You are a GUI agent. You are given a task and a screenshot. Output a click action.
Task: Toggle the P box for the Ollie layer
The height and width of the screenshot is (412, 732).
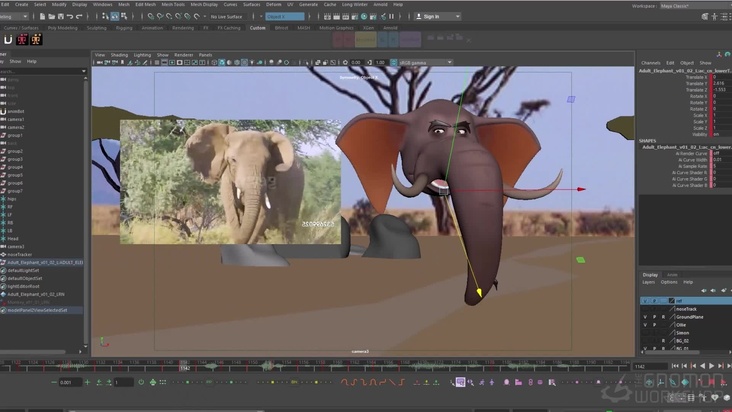[654, 325]
